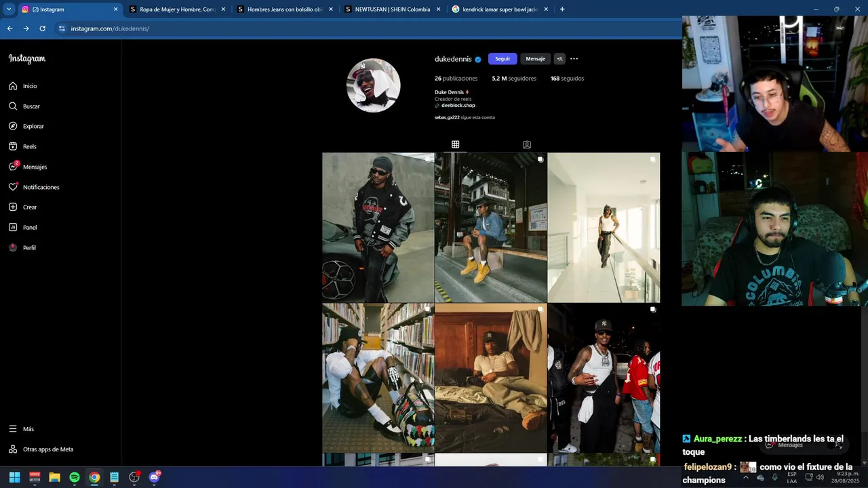Open the yellow Timberland boots post
Image resolution: width=868 pixels, height=488 pixels.
coord(490,227)
